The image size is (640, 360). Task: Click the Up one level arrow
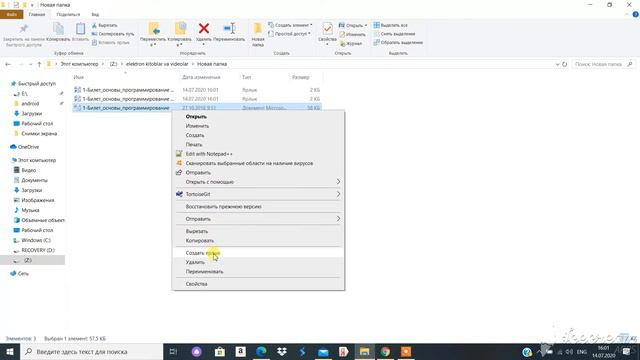click(x=39, y=64)
